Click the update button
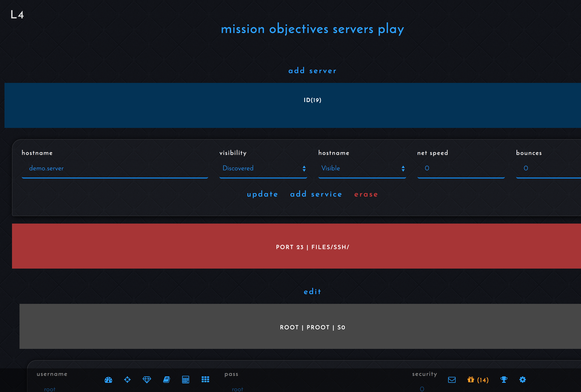 click(x=262, y=194)
